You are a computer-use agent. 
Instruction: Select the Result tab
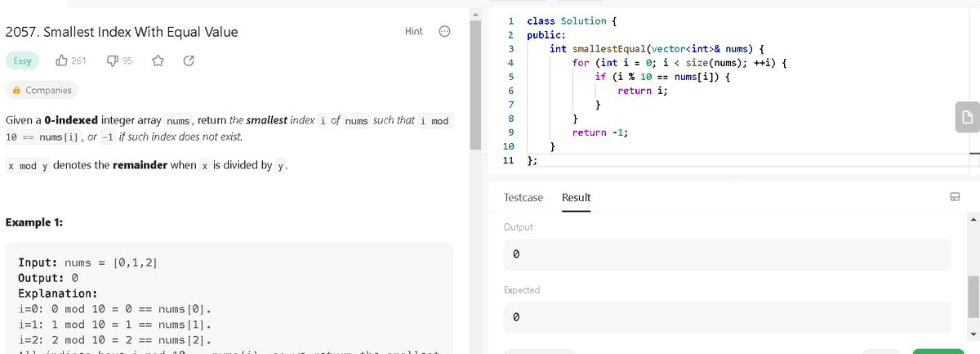point(577,198)
